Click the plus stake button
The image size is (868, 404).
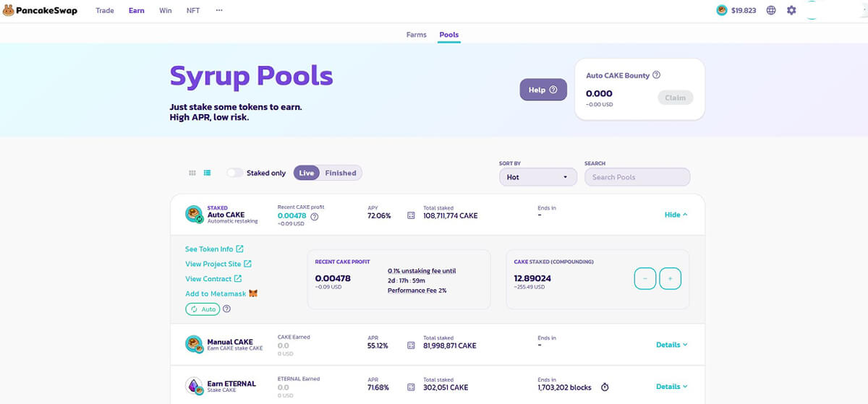click(x=671, y=278)
